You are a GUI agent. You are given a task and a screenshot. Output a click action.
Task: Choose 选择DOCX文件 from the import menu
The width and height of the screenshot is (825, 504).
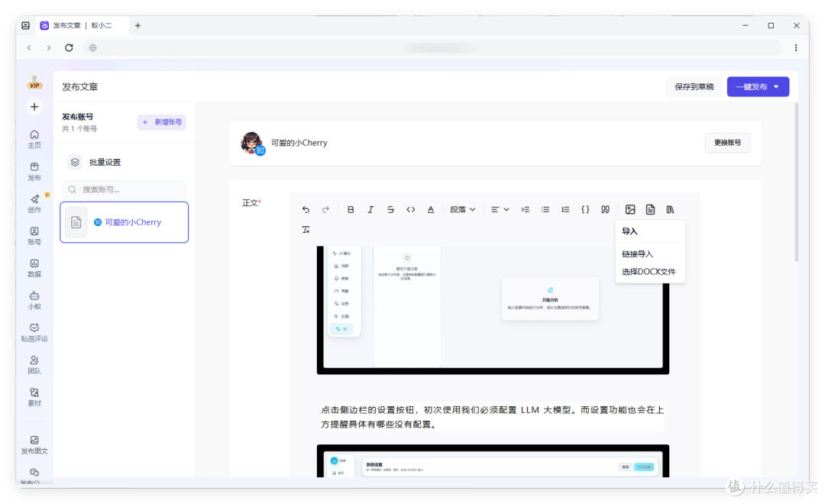pos(649,271)
